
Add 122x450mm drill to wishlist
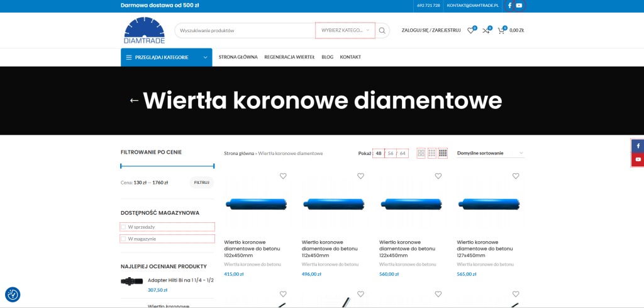438,176
